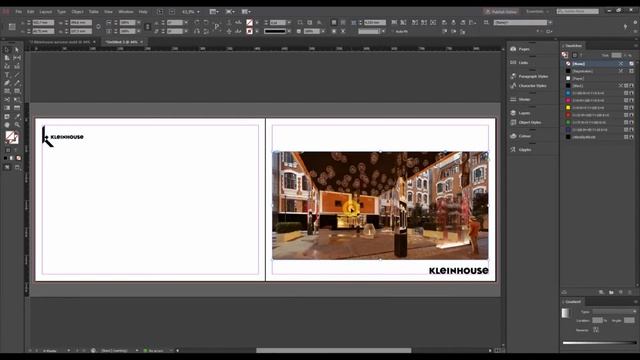Image resolution: width=640 pixels, height=360 pixels.
Task: Open the Layout menu
Action: pyautogui.click(x=46, y=12)
